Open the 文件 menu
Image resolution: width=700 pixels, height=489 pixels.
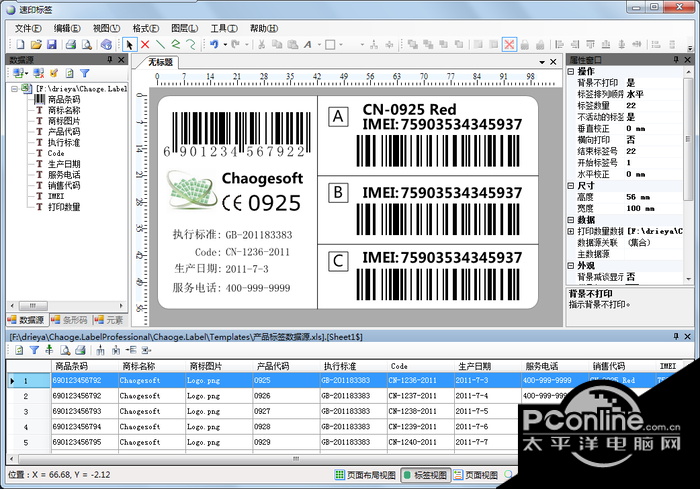(29, 28)
